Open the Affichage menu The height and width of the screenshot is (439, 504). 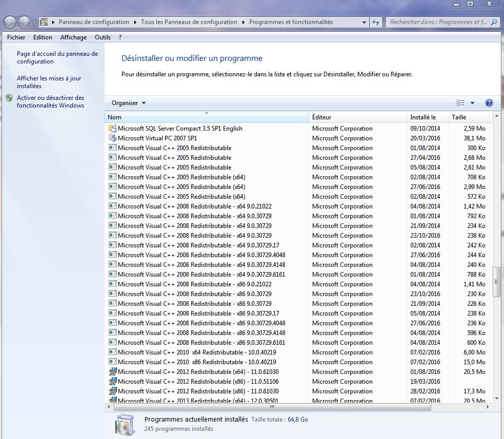pyautogui.click(x=73, y=37)
